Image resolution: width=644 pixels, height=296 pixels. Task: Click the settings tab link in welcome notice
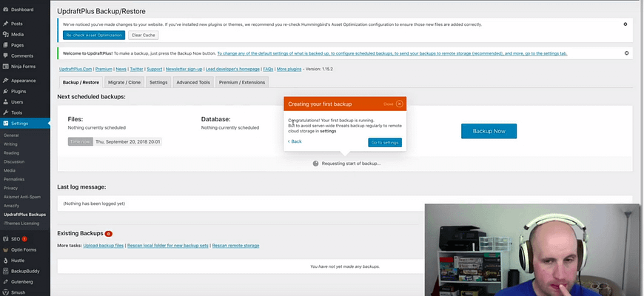(392, 53)
